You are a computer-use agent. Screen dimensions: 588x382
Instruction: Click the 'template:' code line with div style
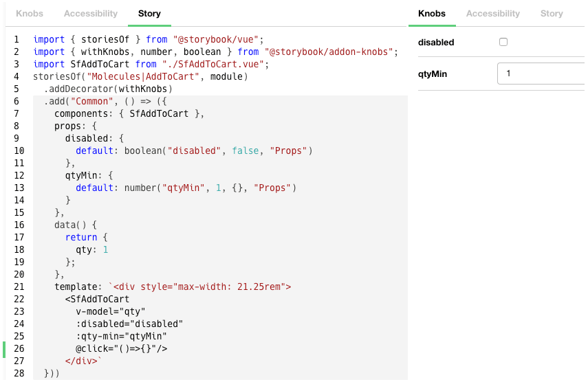click(173, 286)
